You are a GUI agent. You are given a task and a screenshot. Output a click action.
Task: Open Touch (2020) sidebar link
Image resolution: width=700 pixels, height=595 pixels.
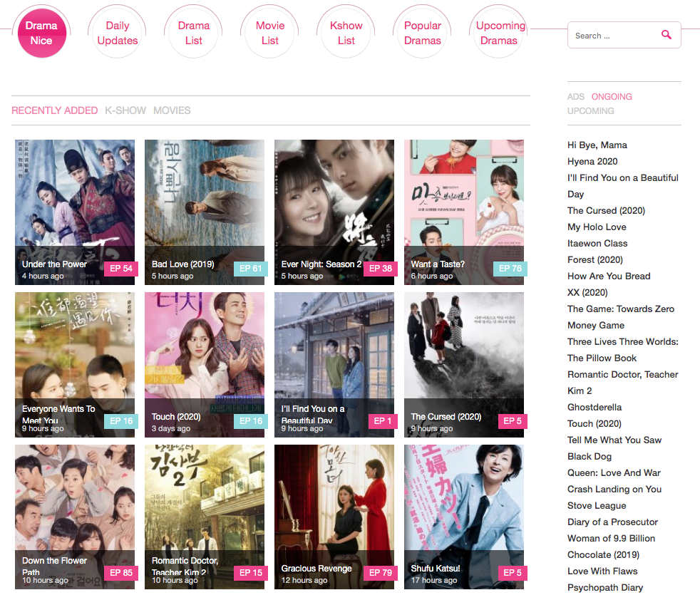click(595, 423)
